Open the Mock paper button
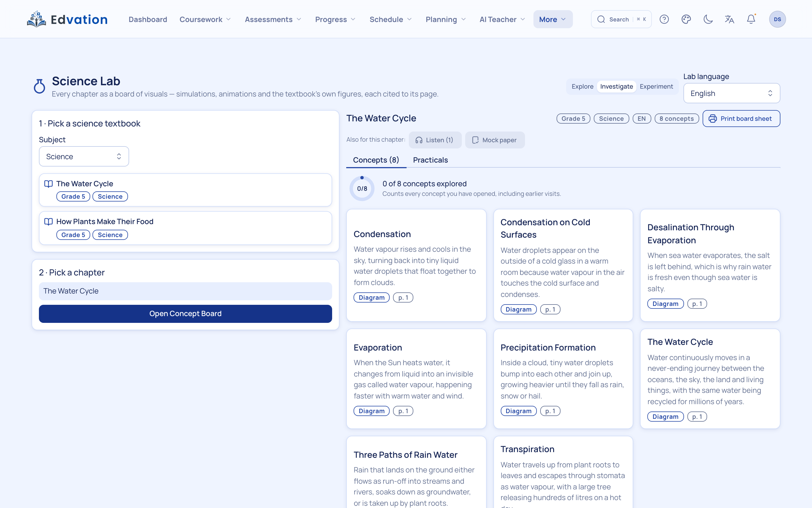Viewport: 812px width, 508px height. 495,140
